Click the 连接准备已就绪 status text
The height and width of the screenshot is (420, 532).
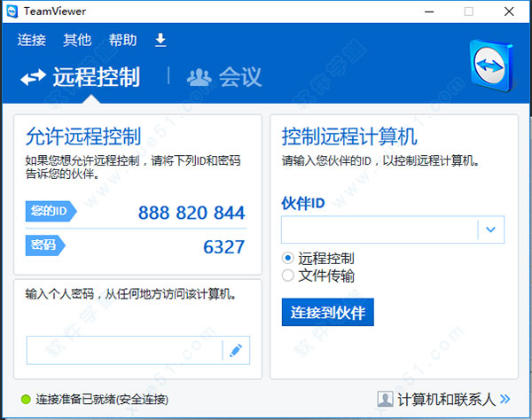(x=102, y=400)
